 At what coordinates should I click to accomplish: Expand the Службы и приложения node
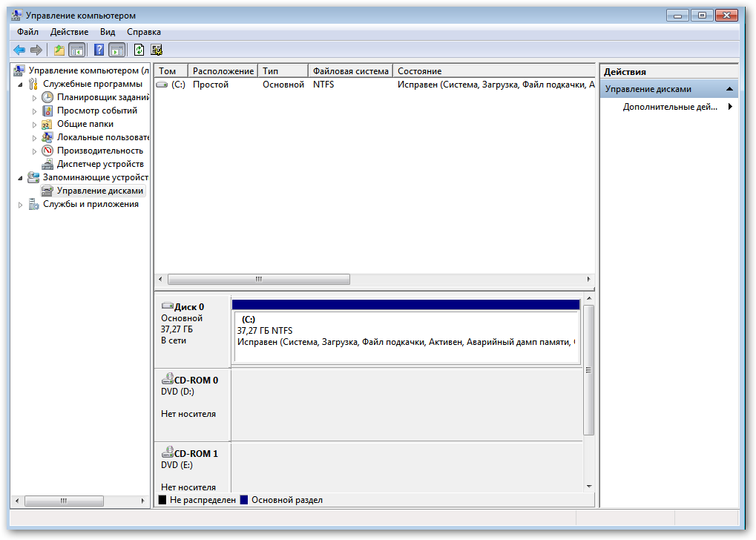click(20, 205)
